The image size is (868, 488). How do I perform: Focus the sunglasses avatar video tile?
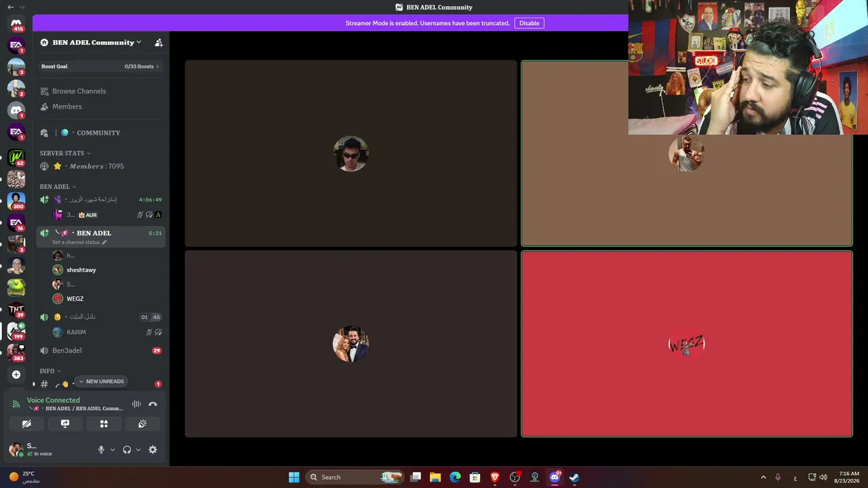[x=351, y=153]
